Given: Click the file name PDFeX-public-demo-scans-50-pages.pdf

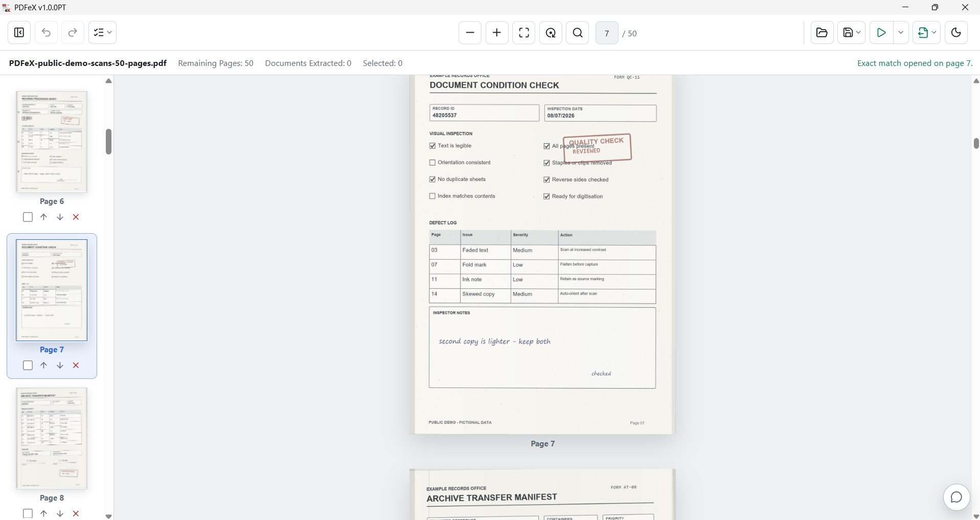Looking at the screenshot, I should 88,63.
